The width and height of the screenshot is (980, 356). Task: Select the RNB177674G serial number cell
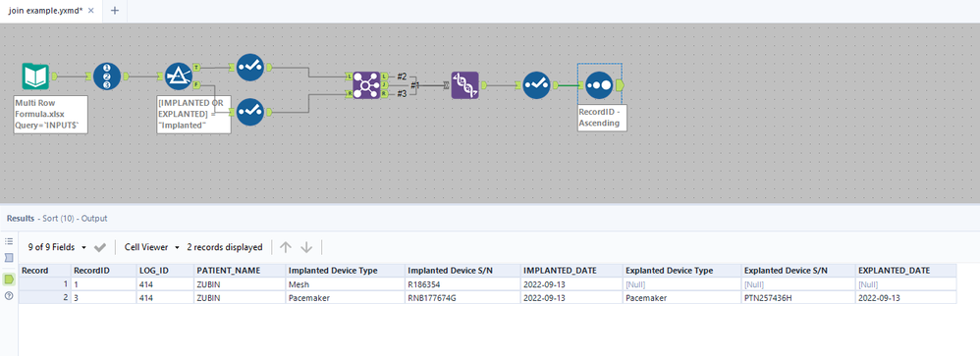[463, 298]
